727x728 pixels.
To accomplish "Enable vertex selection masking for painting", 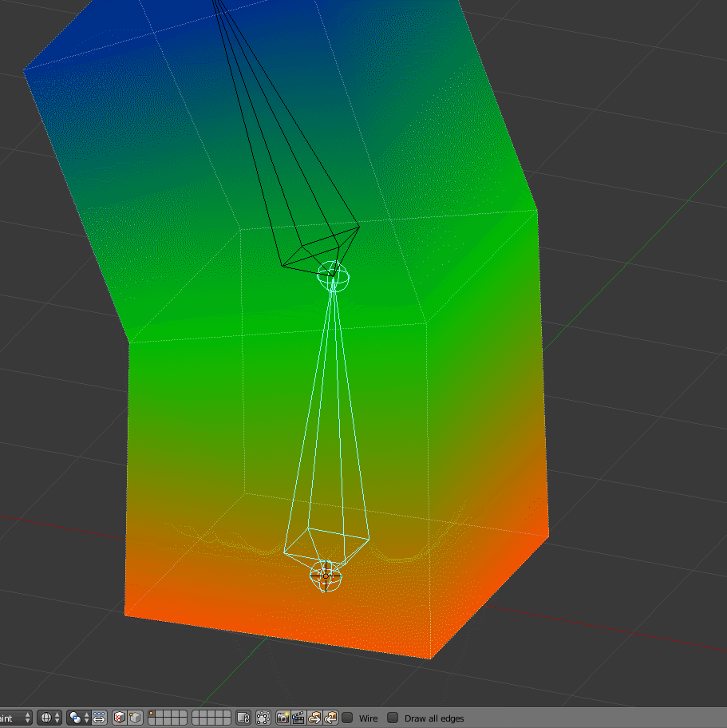I will (x=135, y=718).
